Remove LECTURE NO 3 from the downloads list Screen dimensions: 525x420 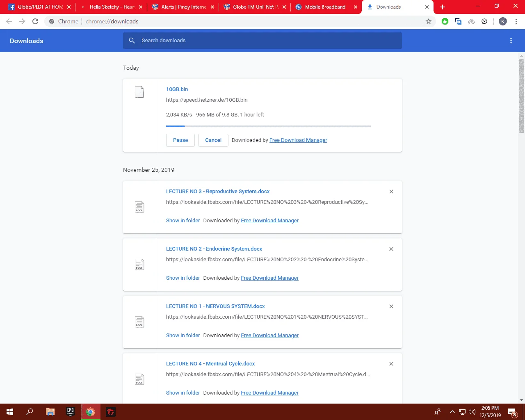(x=391, y=192)
